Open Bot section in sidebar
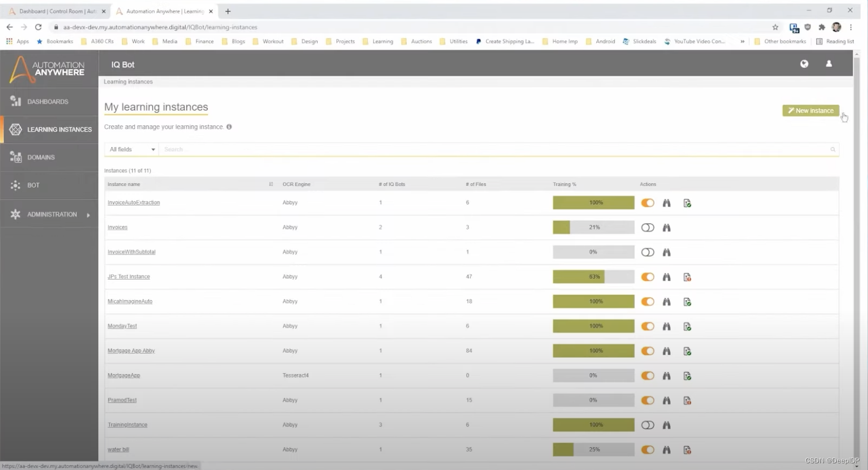The height and width of the screenshot is (470, 868). [x=49, y=185]
